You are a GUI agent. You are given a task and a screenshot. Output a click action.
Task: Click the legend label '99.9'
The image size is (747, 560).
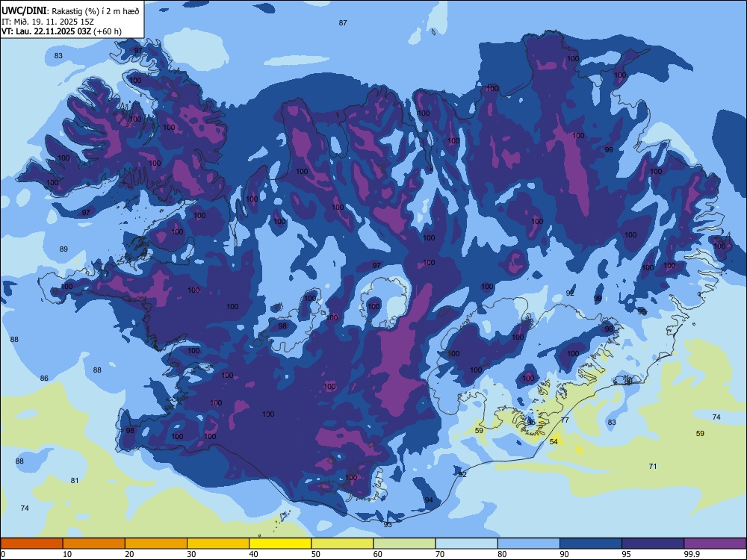691,554
